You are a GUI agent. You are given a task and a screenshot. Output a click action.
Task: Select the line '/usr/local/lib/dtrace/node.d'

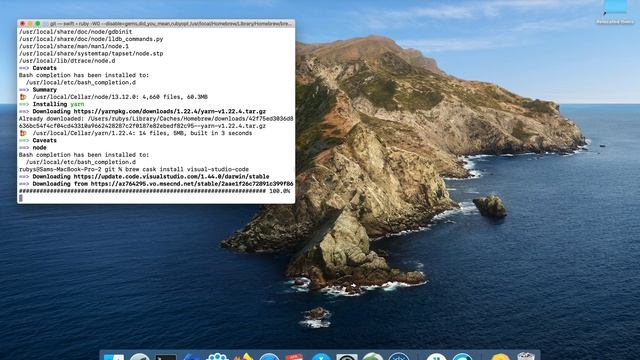coord(67,61)
